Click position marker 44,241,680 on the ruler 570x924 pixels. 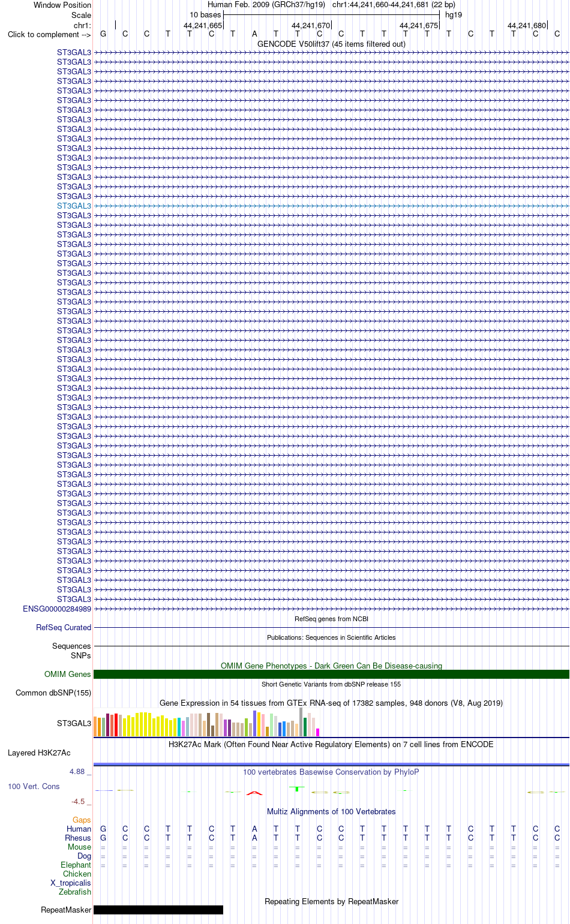(x=527, y=26)
